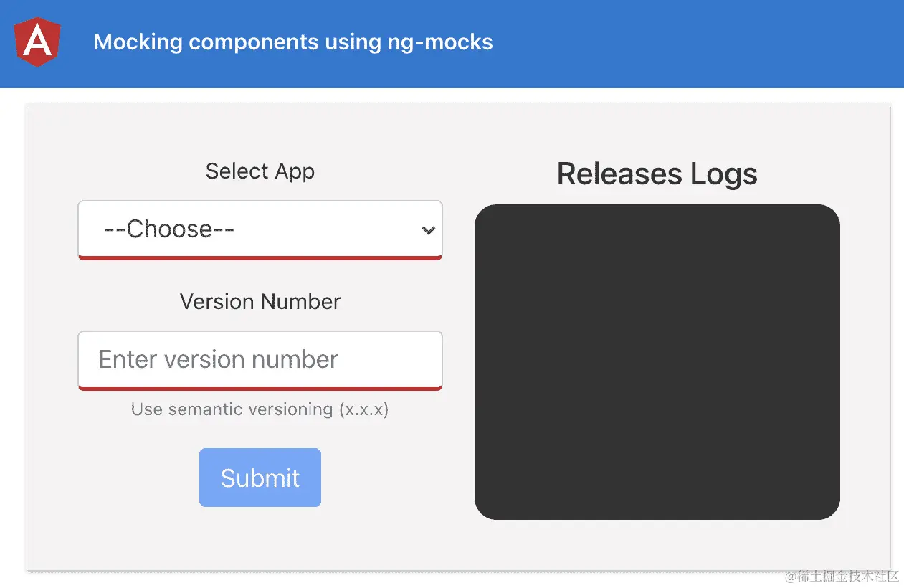The width and height of the screenshot is (904, 588).
Task: Expand the Select App dropdown list
Action: (x=260, y=229)
